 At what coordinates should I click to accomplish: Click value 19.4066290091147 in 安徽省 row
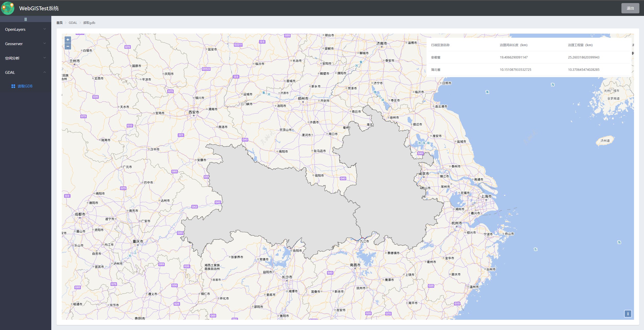click(514, 57)
